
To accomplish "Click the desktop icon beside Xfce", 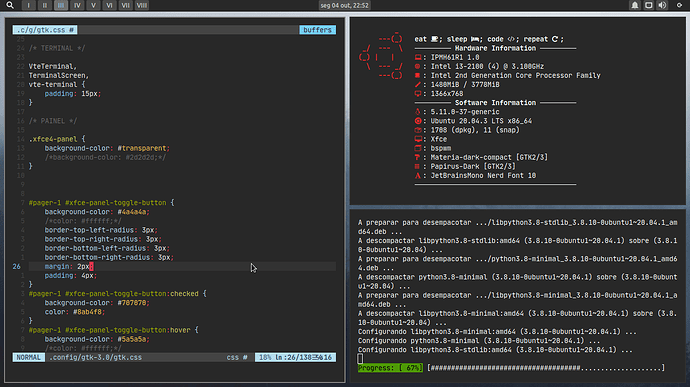I will (418, 139).
